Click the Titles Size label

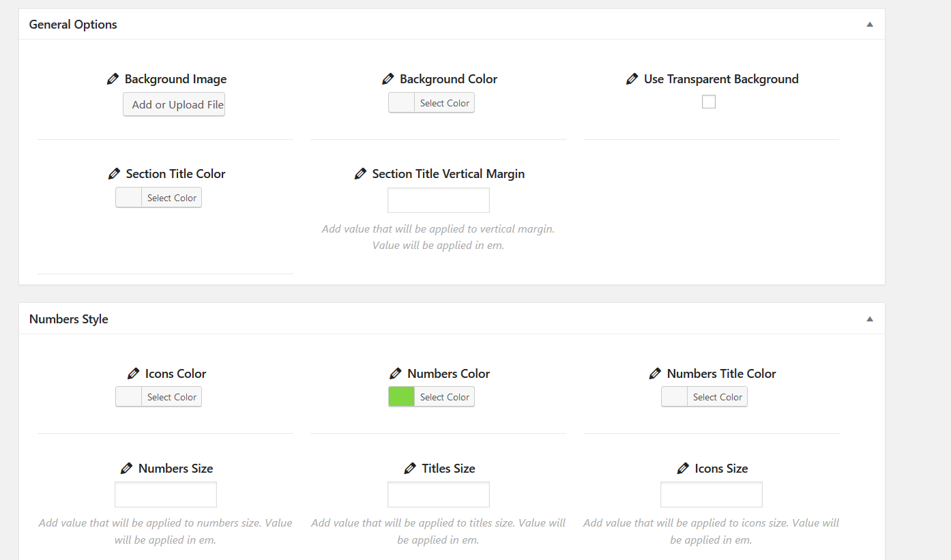(448, 469)
